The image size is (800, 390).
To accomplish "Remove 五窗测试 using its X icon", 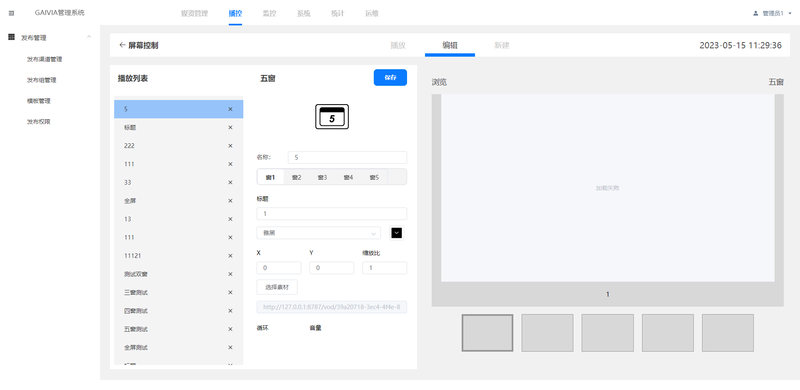I will coord(230,329).
